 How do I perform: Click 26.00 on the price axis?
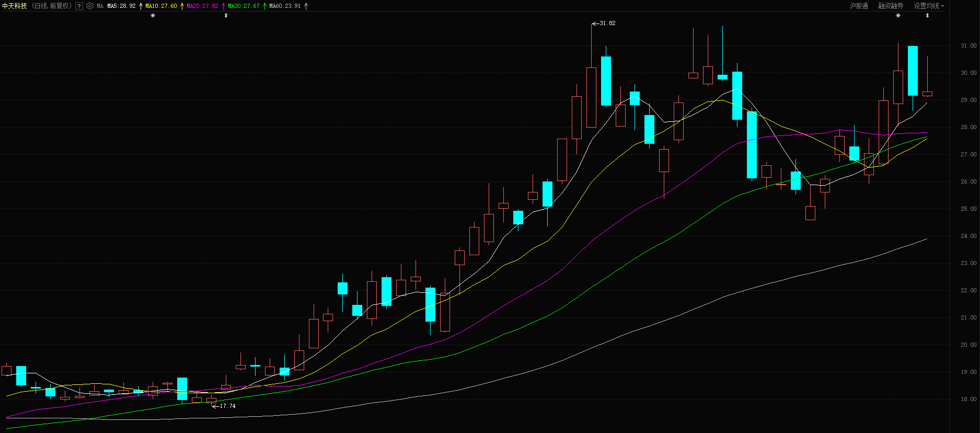[969, 182]
